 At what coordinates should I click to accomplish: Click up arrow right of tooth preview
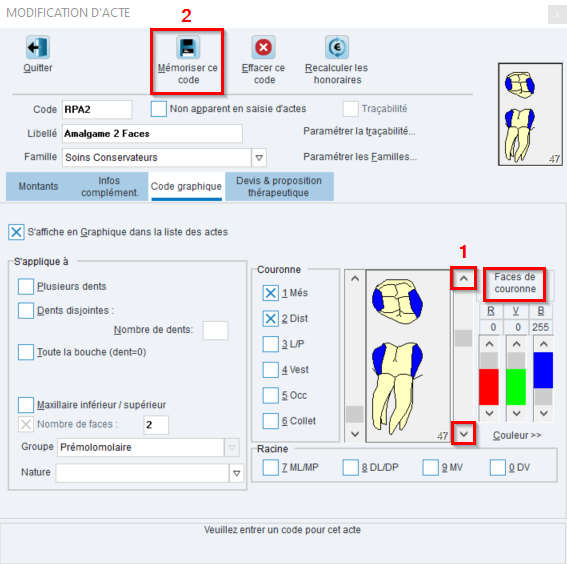pyautogui.click(x=464, y=278)
